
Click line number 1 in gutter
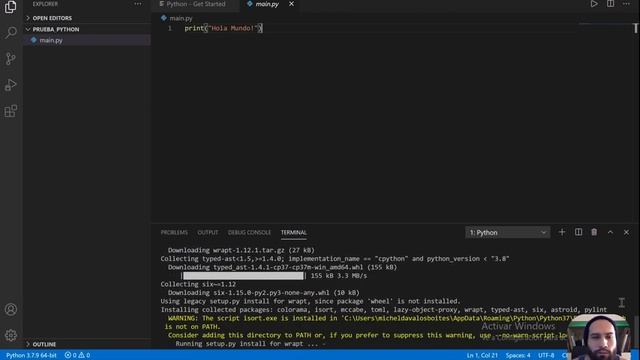(x=169, y=28)
